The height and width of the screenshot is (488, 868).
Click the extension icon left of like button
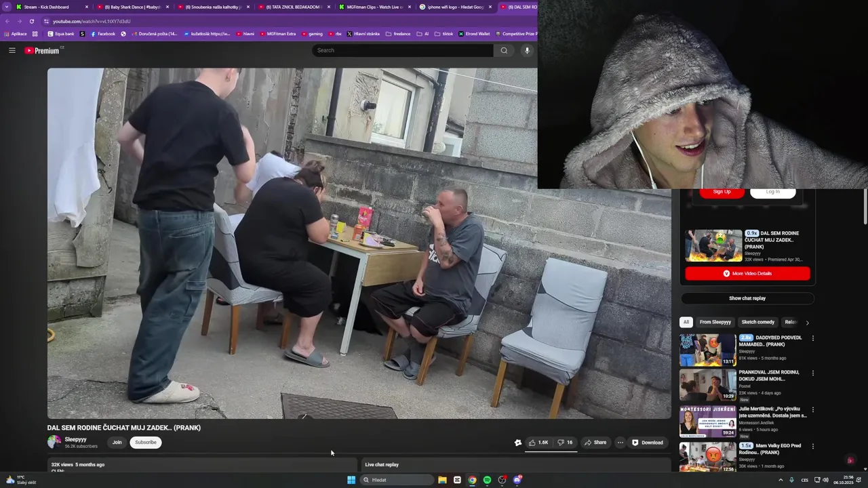[518, 443]
